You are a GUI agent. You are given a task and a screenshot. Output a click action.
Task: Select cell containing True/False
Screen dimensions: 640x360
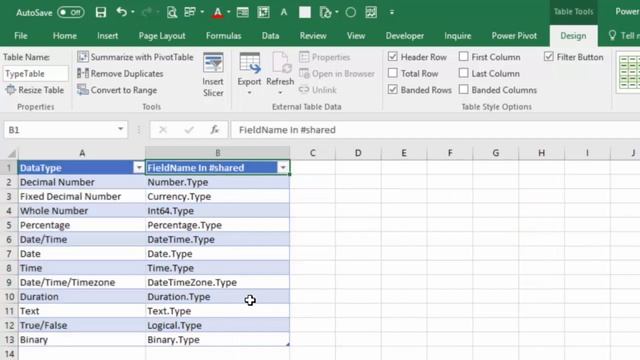pos(82,325)
